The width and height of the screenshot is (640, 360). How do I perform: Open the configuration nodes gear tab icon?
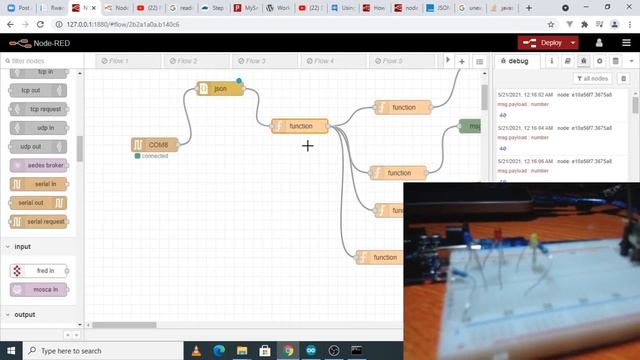point(600,61)
